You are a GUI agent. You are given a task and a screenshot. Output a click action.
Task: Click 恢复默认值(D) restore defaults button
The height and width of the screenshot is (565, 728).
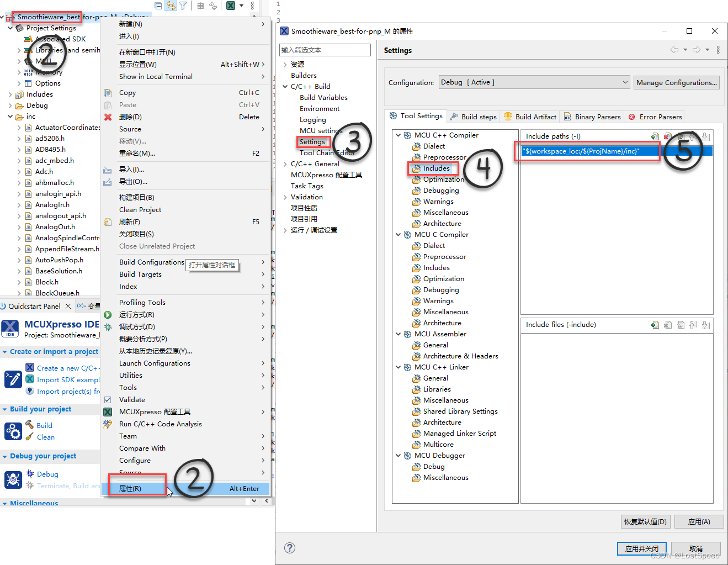click(645, 521)
